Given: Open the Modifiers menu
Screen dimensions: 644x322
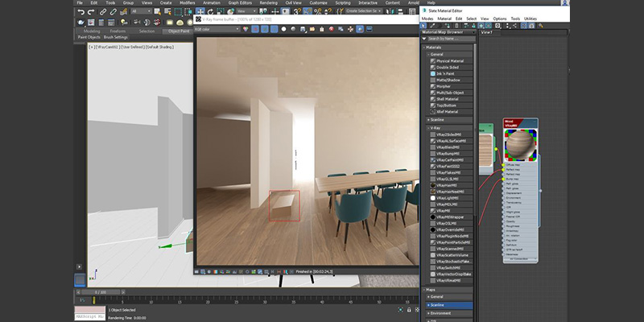Looking at the screenshot, I should pyautogui.click(x=188, y=2).
